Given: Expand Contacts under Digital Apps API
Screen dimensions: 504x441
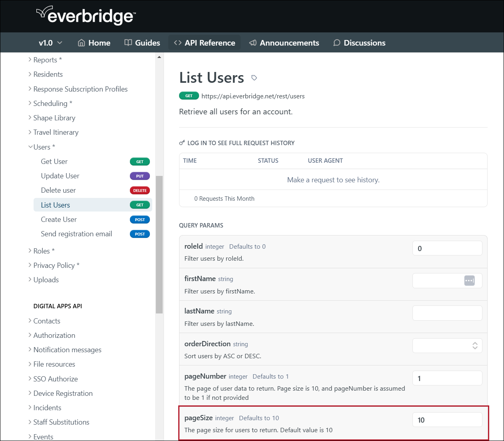Looking at the screenshot, I should point(44,321).
